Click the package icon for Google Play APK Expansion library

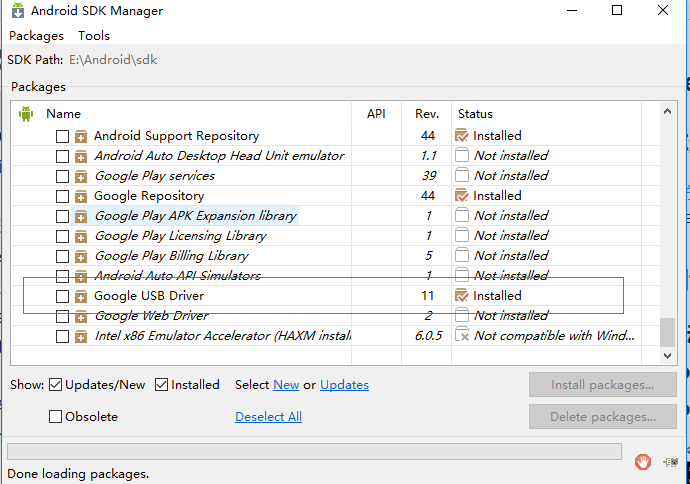81,216
